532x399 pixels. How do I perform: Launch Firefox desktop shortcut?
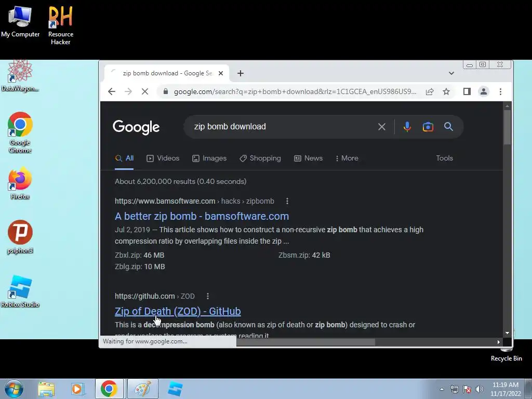click(x=20, y=183)
